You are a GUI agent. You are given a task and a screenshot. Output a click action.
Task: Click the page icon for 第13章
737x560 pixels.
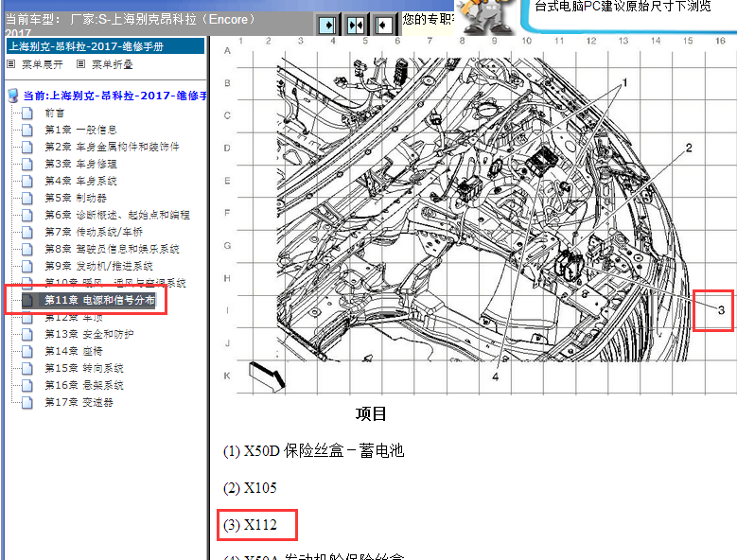coord(27,334)
